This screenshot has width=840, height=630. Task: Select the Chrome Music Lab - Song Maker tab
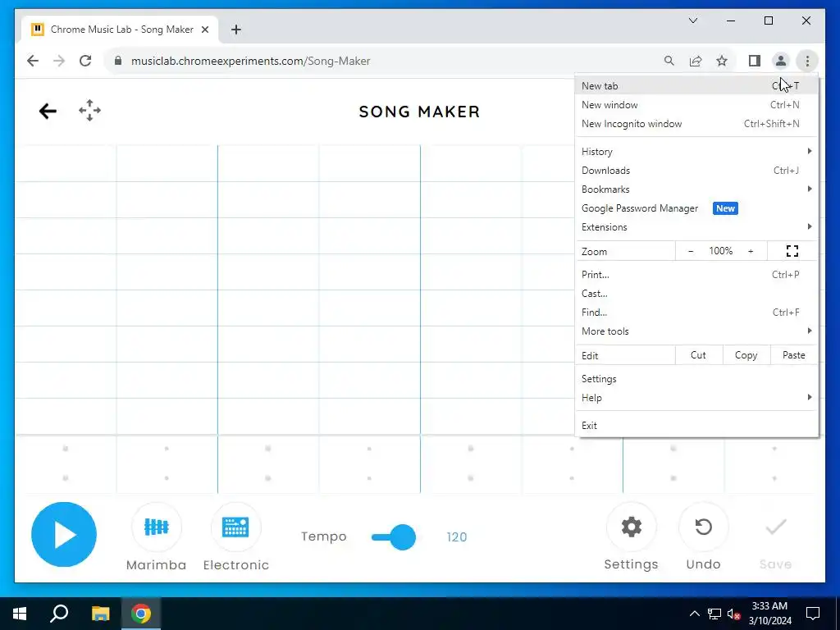pyautogui.click(x=120, y=30)
